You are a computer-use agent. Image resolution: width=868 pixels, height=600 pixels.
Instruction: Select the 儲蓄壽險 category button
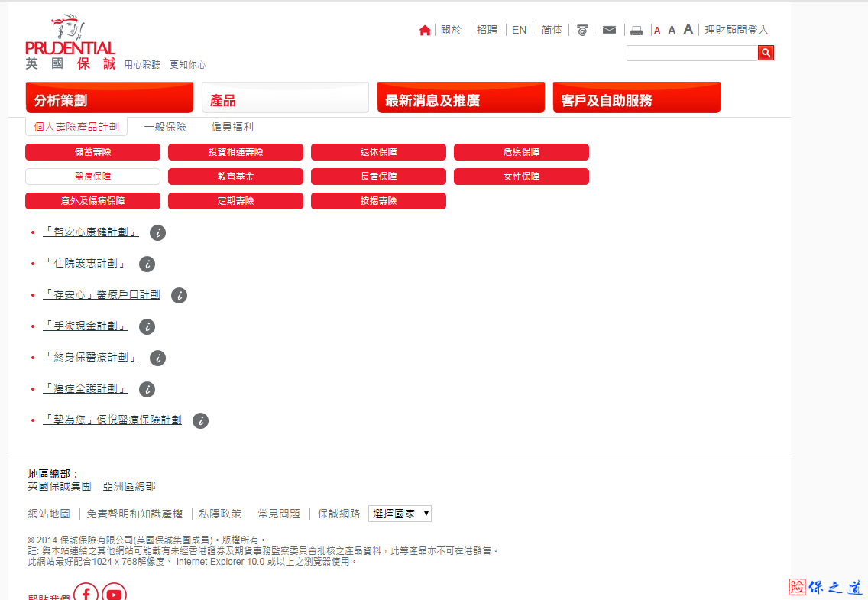click(x=93, y=152)
